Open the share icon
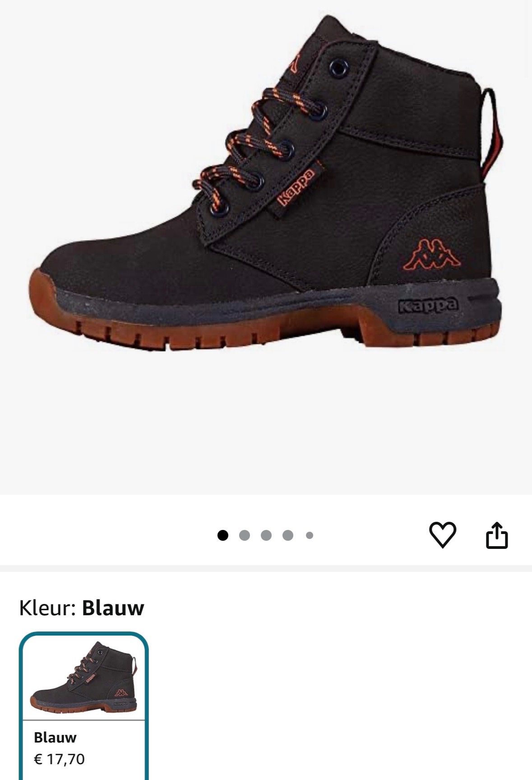Viewport: 532px width, 780px height. pyautogui.click(x=497, y=535)
